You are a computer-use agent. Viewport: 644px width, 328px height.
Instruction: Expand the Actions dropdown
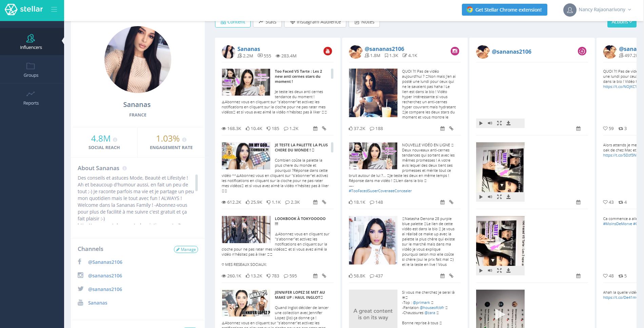pyautogui.click(x=622, y=22)
